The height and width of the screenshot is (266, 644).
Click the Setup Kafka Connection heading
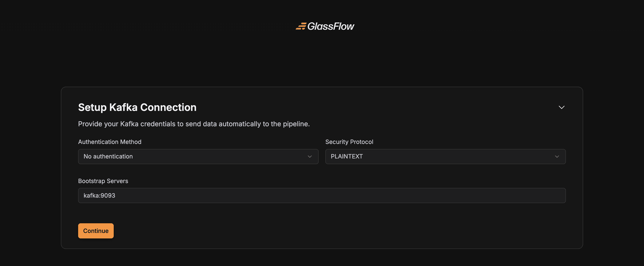137,107
